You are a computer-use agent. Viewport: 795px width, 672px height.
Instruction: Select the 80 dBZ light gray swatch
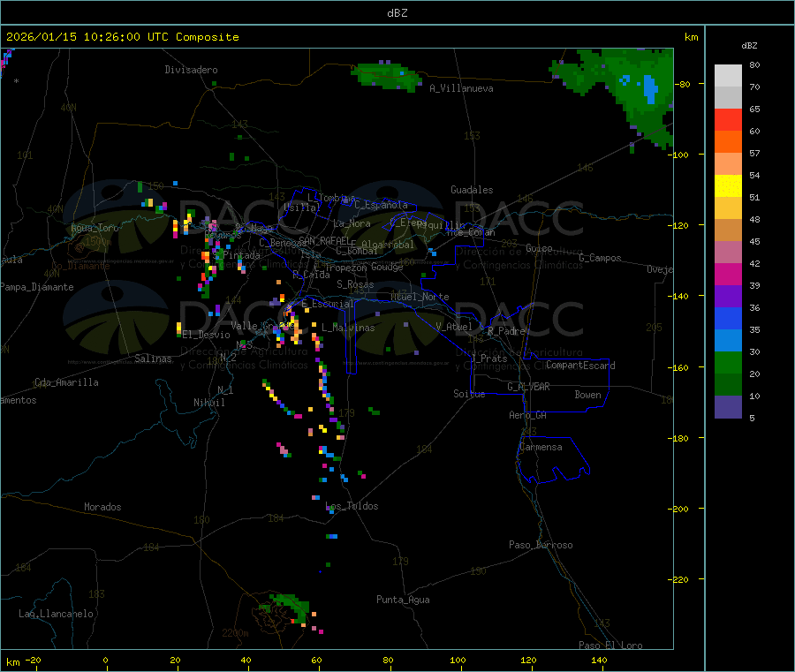pos(728,76)
